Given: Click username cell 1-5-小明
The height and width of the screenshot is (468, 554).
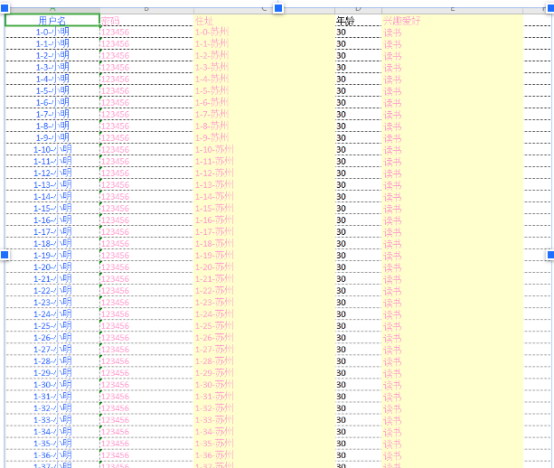Looking at the screenshot, I should pos(52,90).
